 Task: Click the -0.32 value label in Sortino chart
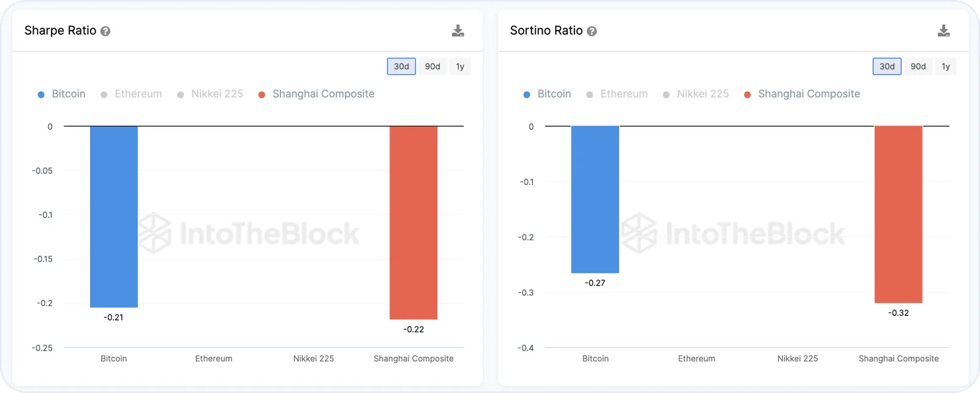[899, 313]
